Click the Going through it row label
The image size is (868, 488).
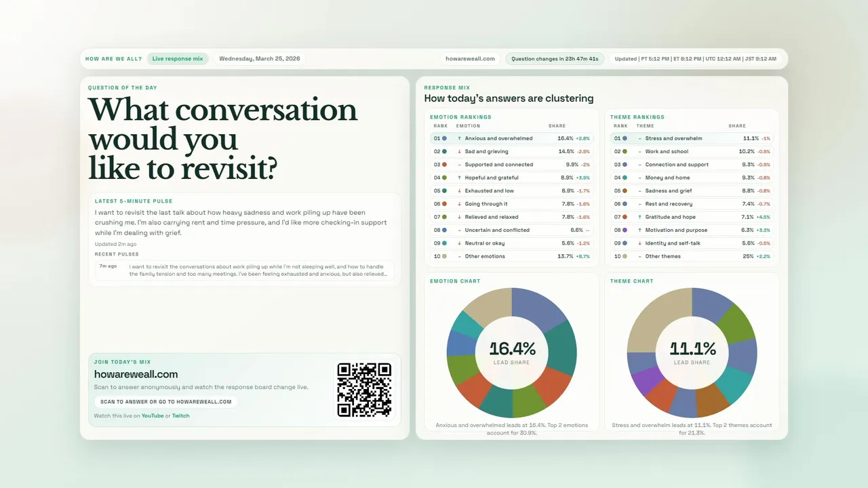(x=486, y=204)
